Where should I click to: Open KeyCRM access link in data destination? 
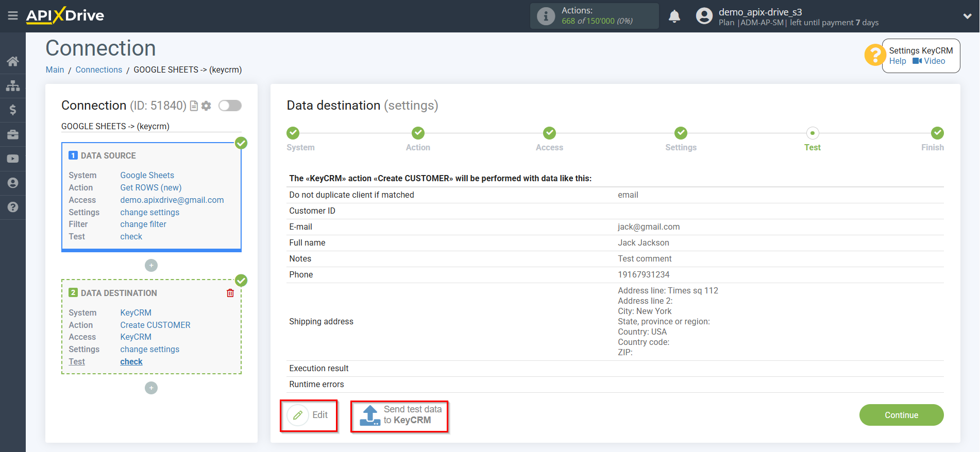pos(136,337)
